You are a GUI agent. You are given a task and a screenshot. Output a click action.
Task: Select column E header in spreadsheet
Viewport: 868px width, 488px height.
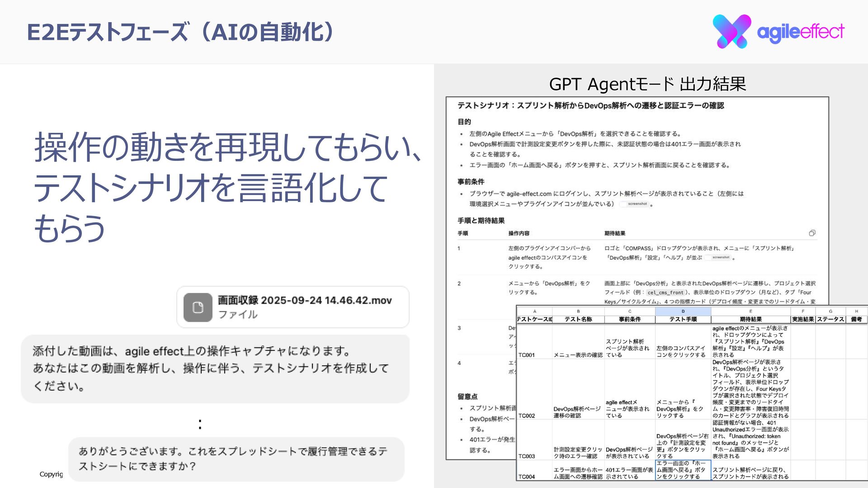pyautogui.click(x=750, y=311)
